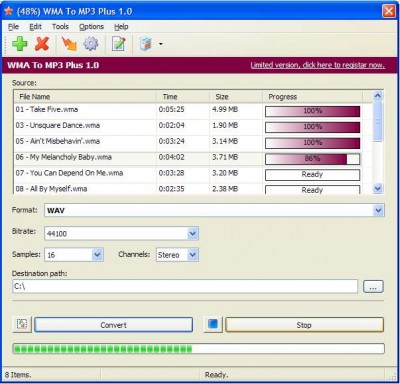Click the 86% progress bar for My Melancholy Baby
This screenshot has width=400, height=384.
tap(312, 159)
